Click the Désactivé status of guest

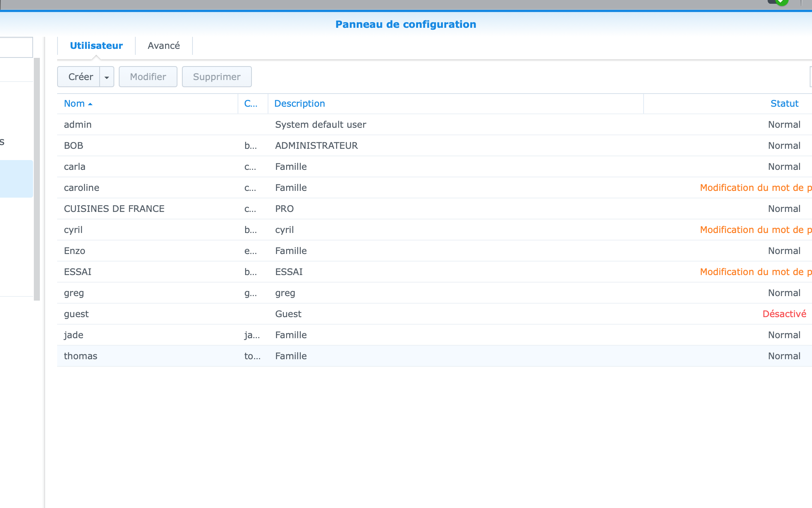785,314
